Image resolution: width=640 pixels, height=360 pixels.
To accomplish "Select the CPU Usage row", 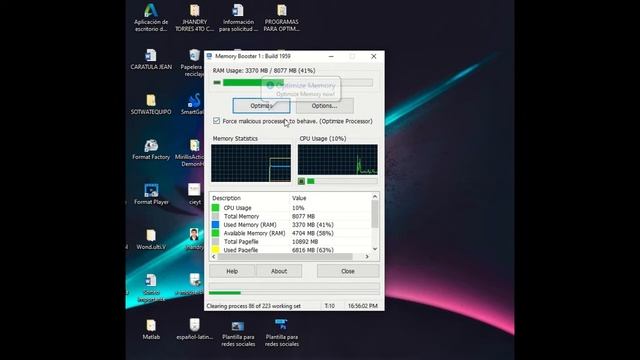I will pos(291,208).
